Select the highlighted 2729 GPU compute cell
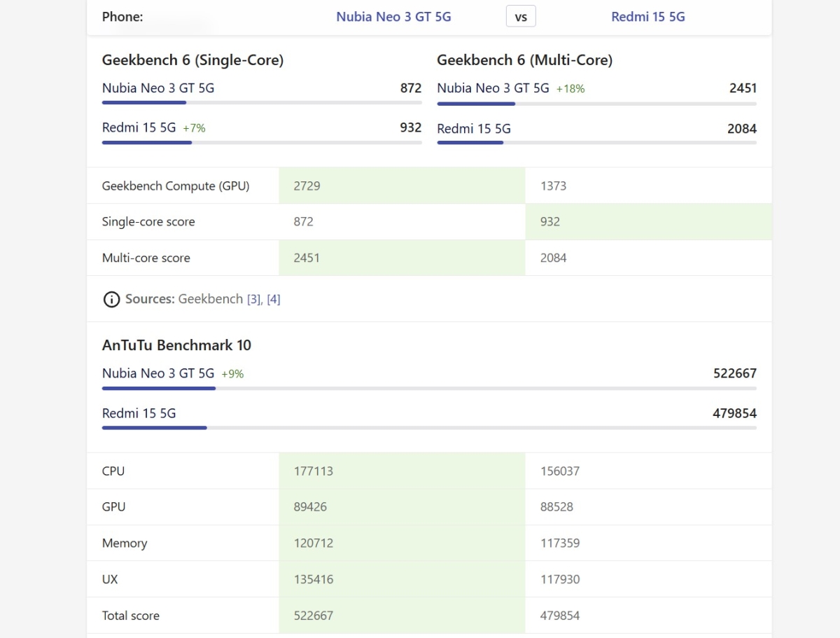 (x=401, y=186)
